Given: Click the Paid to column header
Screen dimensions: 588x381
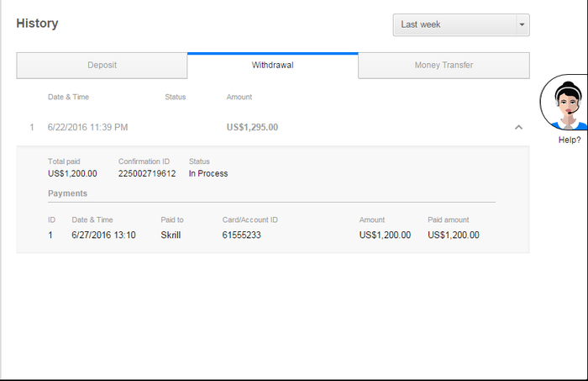Looking at the screenshot, I should point(172,220).
